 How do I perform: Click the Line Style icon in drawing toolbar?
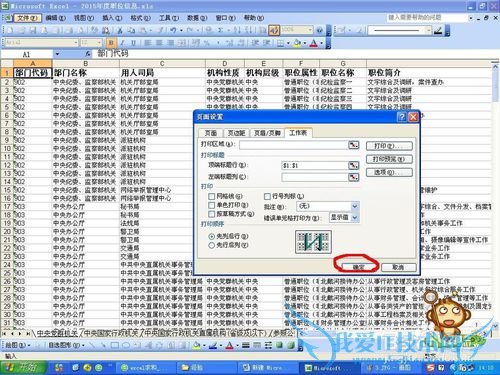point(246,345)
